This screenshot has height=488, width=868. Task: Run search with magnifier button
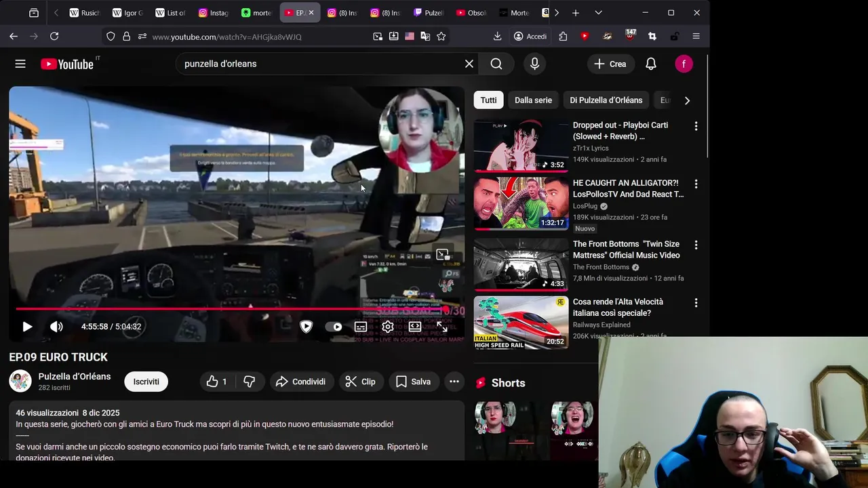point(496,64)
